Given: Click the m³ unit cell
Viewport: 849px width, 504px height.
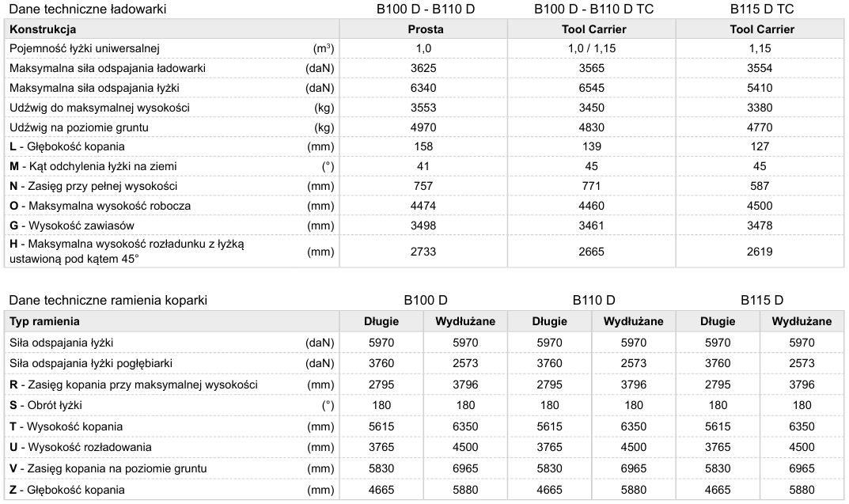Looking at the screenshot, I should (320, 48).
